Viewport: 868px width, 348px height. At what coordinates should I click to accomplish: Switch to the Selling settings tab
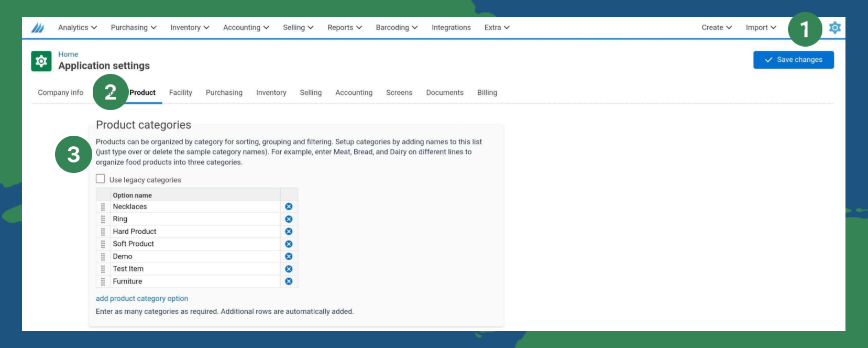pyautogui.click(x=311, y=93)
